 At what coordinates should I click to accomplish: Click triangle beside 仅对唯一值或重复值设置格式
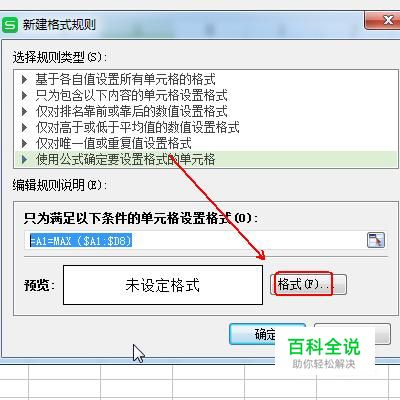click(x=24, y=143)
